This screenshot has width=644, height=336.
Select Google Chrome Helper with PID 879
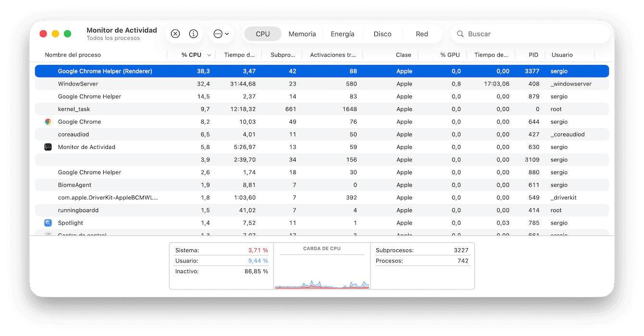[322, 96]
